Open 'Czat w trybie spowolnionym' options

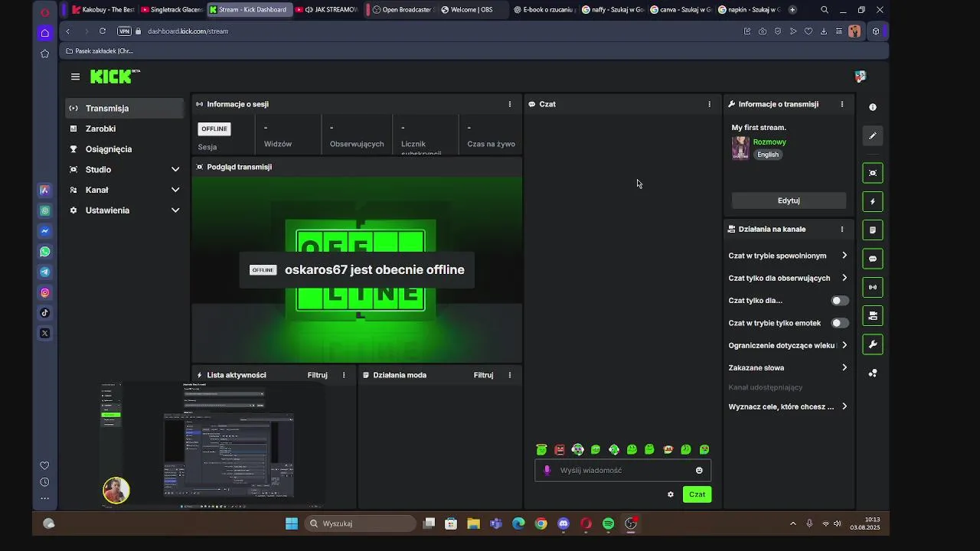pos(789,256)
